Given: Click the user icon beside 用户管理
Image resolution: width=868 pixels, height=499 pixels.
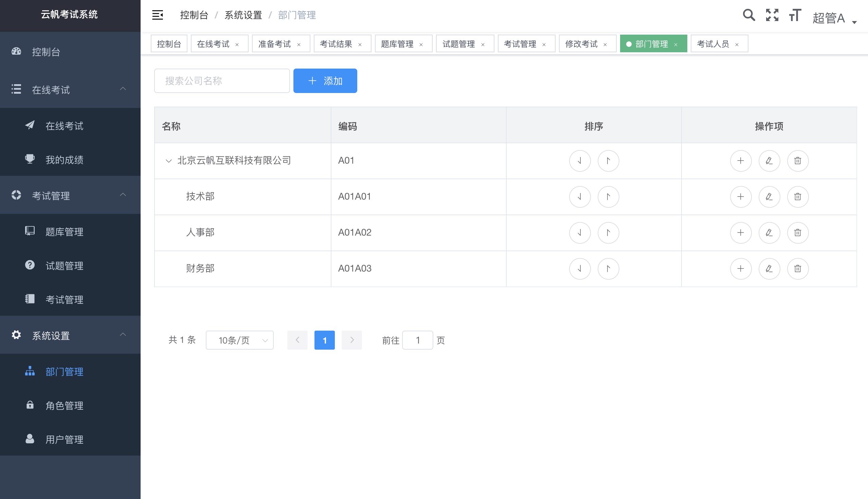Looking at the screenshot, I should tap(30, 439).
